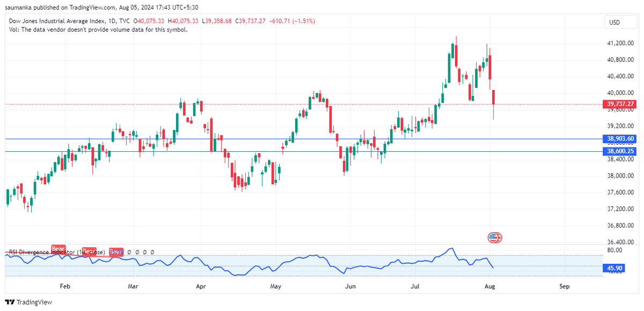Click the Apr label on time axis
The image size is (644, 311).
point(201,287)
